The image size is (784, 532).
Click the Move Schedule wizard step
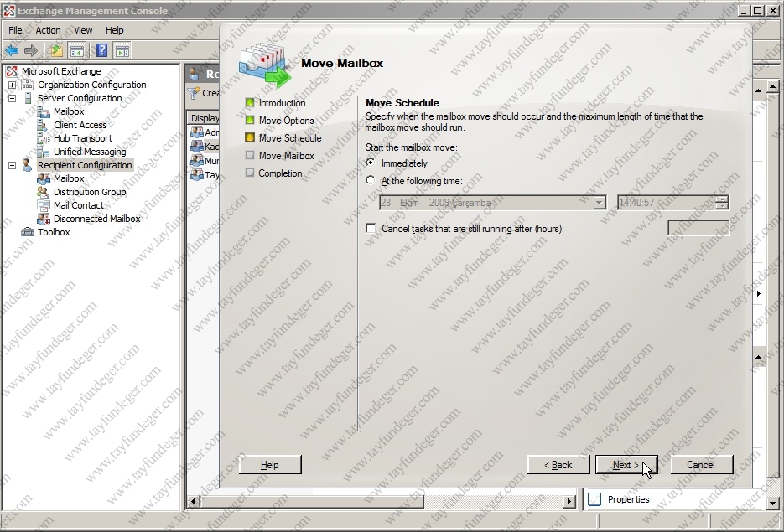(x=290, y=138)
